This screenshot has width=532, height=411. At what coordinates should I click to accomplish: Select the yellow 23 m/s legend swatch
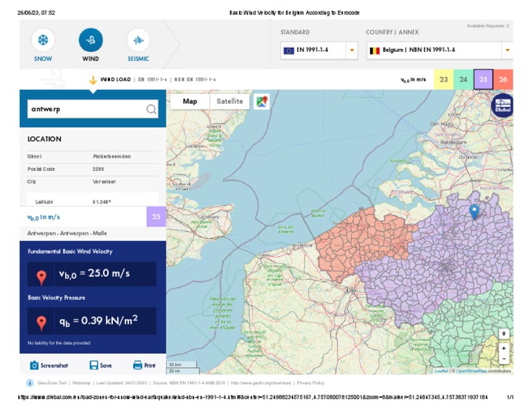coord(443,80)
